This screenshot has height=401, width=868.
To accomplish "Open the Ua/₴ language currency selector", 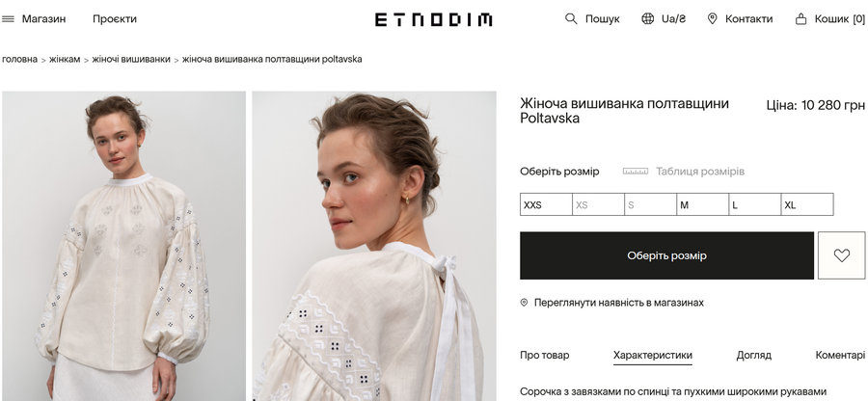I will click(x=673, y=19).
